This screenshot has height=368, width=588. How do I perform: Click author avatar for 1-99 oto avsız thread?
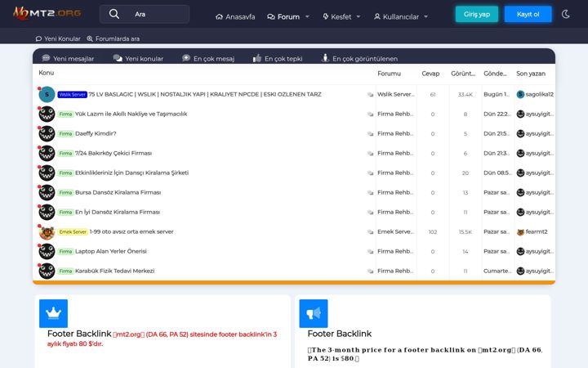(x=47, y=231)
